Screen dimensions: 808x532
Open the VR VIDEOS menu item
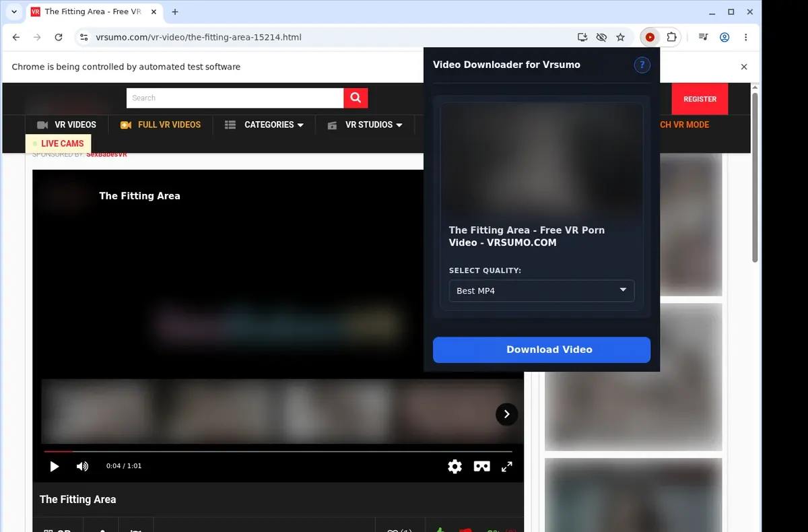[67, 125]
